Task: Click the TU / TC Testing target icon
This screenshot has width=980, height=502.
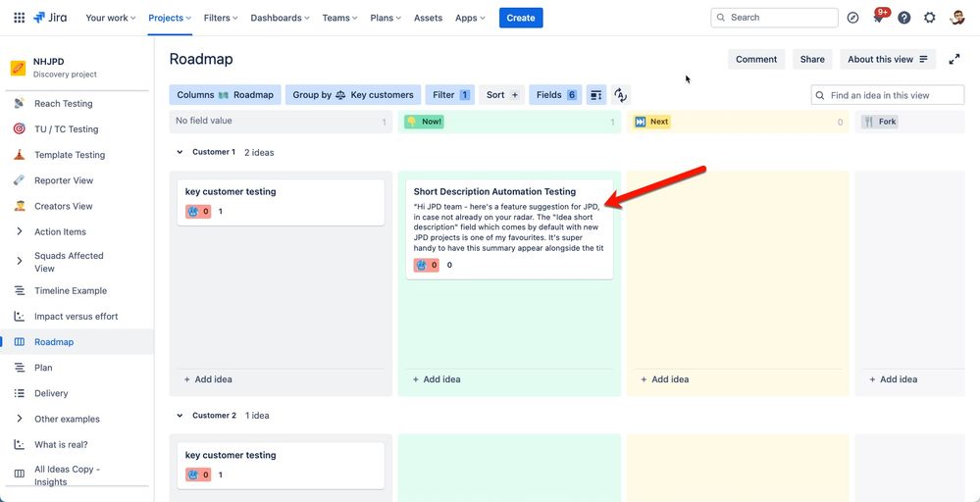Action: [20, 128]
